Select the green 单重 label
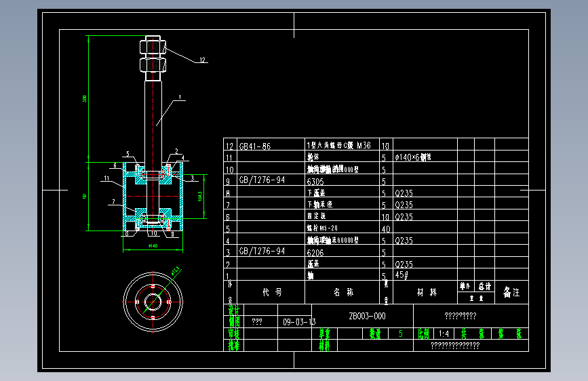This screenshot has width=588, height=381. tap(325, 334)
